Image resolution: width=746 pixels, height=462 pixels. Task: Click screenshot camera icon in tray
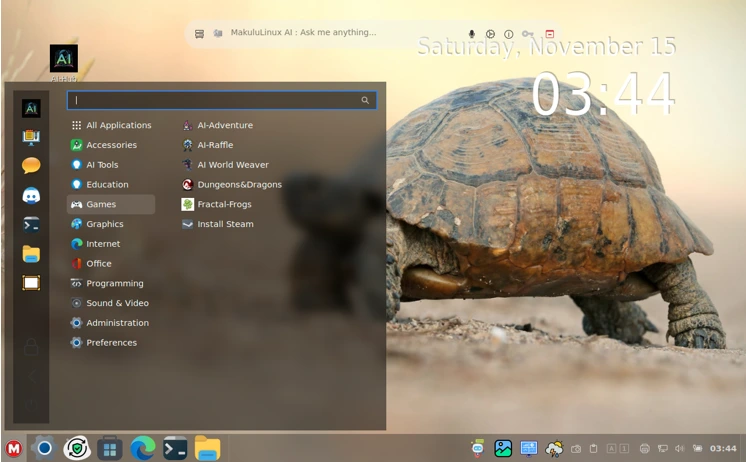[576, 449]
